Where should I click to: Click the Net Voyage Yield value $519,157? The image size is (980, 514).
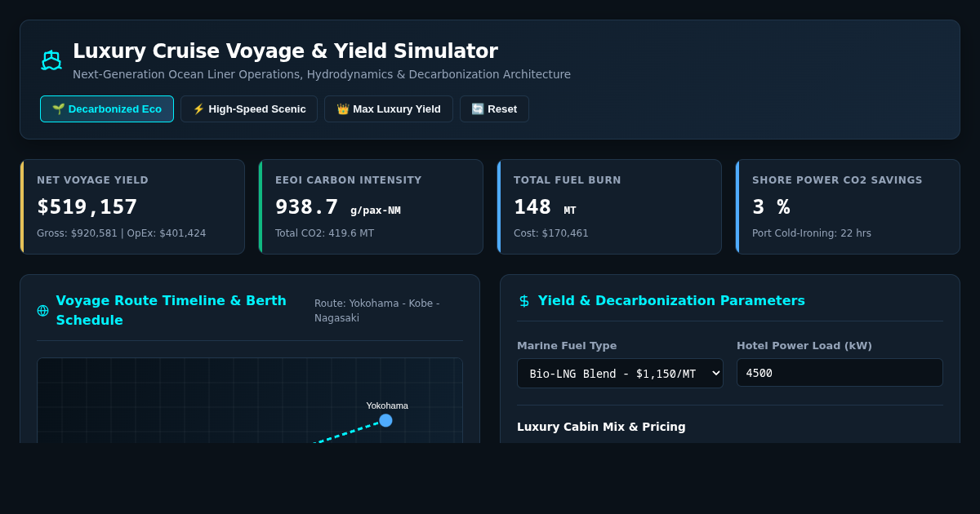(x=87, y=206)
